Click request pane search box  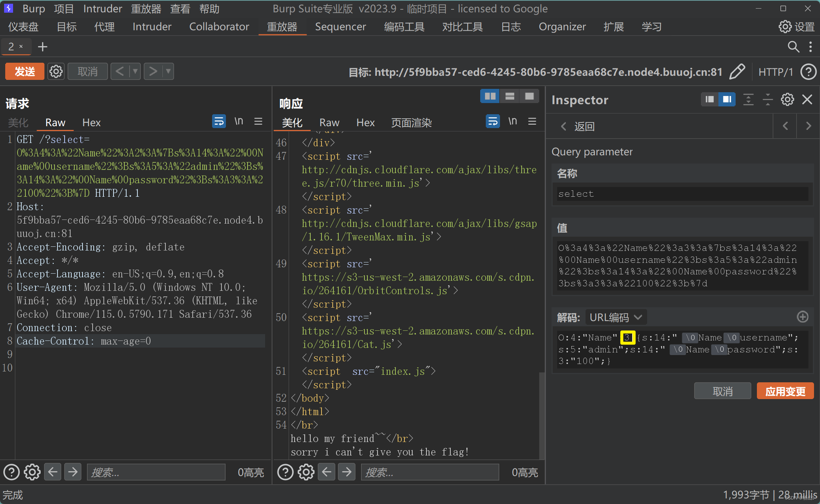[x=156, y=472]
